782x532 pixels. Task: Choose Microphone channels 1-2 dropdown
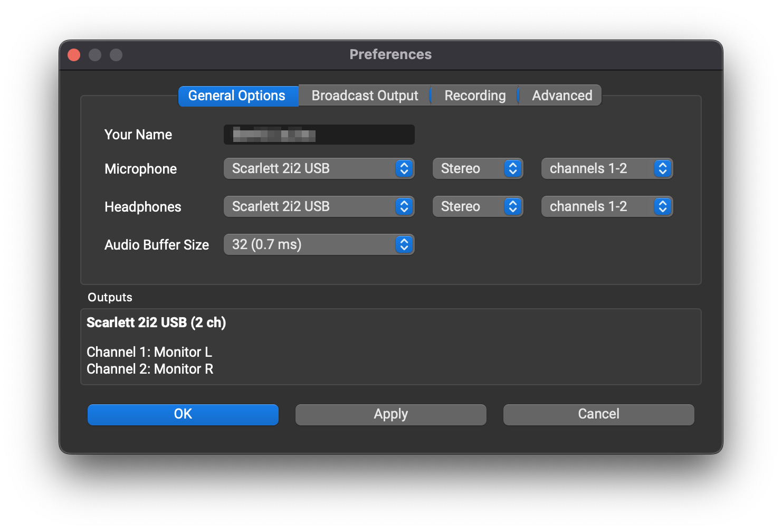[607, 168]
